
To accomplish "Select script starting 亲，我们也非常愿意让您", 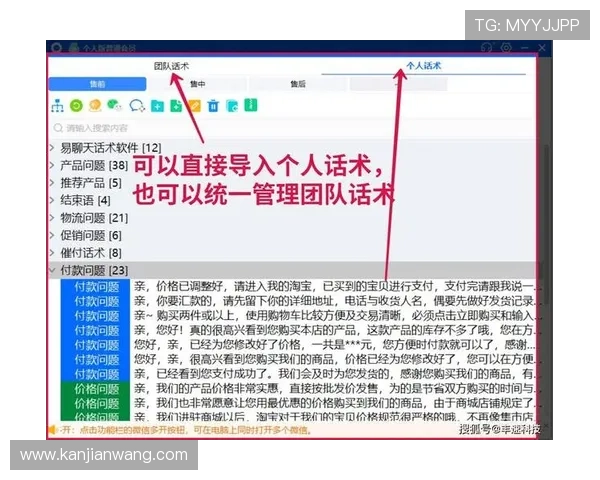I will 336,403.
